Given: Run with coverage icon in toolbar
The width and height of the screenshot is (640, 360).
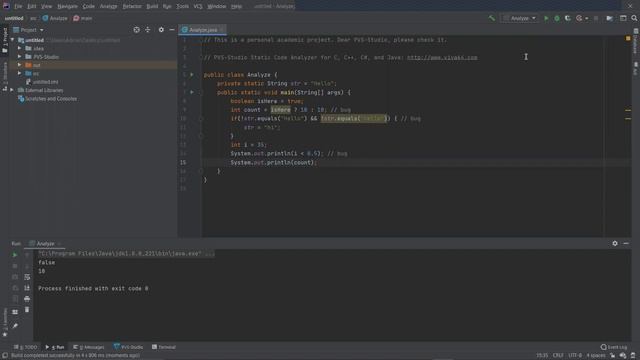Looking at the screenshot, I should [568, 18].
